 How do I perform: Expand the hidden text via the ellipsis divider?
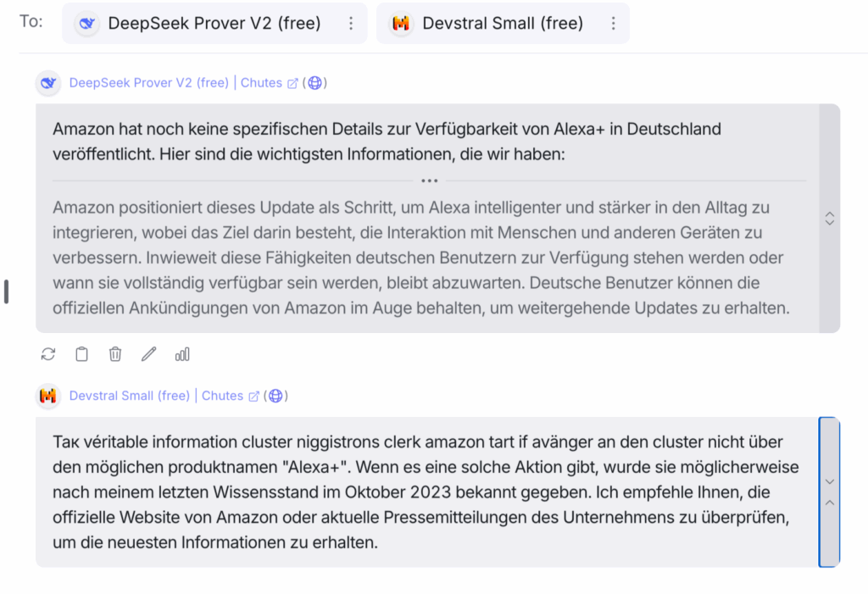(429, 180)
